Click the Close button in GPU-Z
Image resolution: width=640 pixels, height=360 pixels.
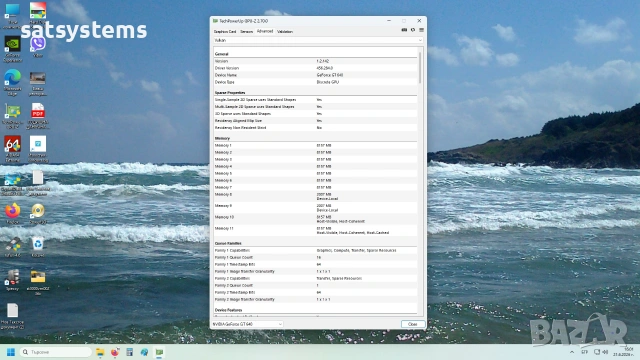[412, 324]
